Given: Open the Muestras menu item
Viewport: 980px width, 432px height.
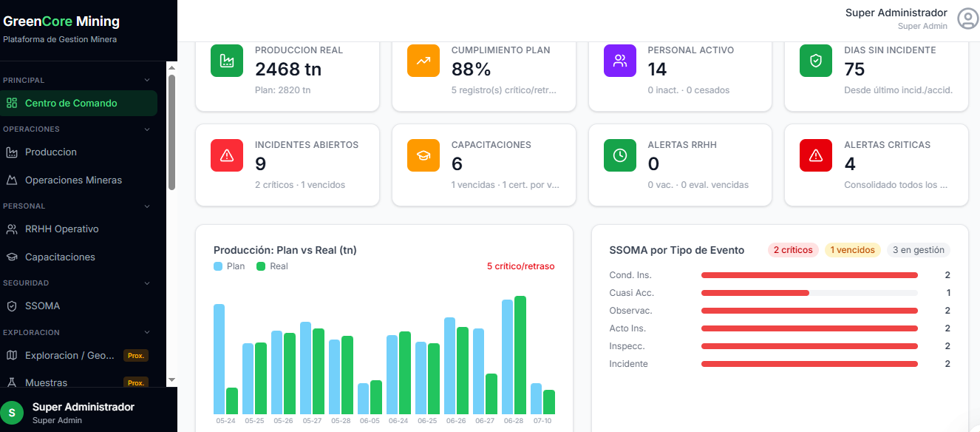Looking at the screenshot, I should (78, 382).
